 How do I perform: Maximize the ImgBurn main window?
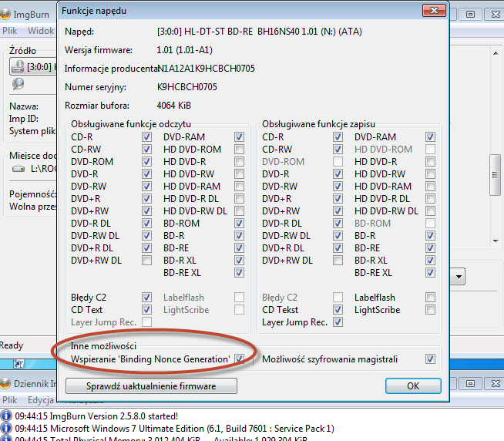point(470,14)
